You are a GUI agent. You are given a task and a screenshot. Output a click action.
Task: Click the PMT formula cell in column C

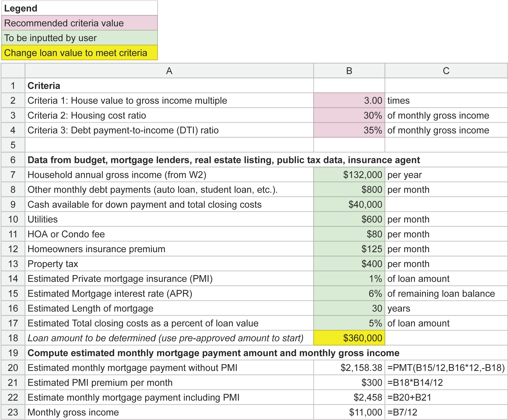pyautogui.click(x=446, y=368)
